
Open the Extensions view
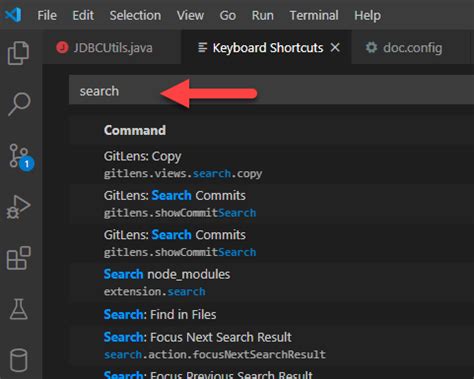click(19, 258)
